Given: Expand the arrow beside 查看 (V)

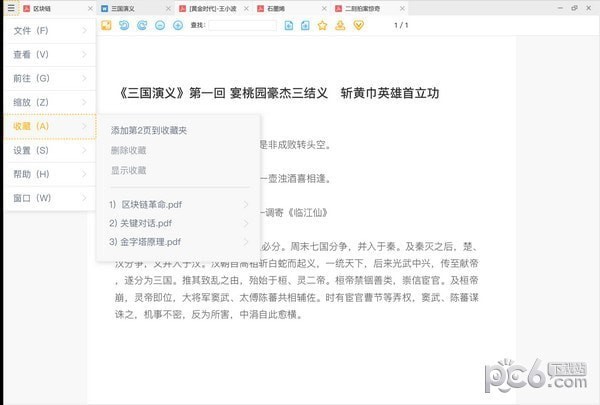Looking at the screenshot, I should [85, 55].
